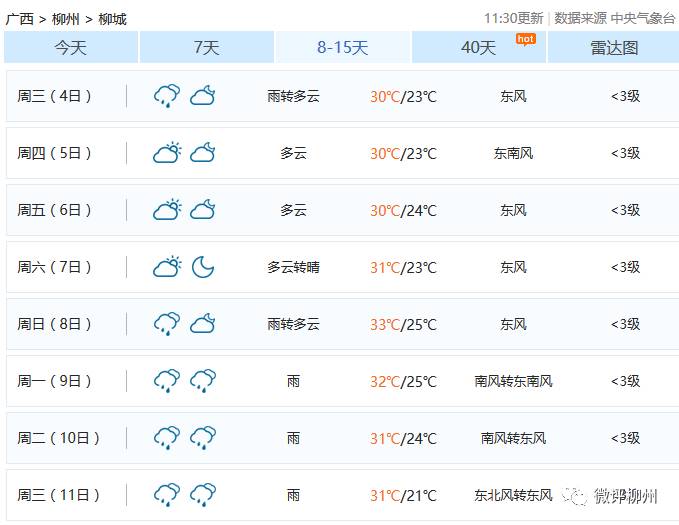
Task: Click the 11:30更新 update time
Action: pos(514,18)
